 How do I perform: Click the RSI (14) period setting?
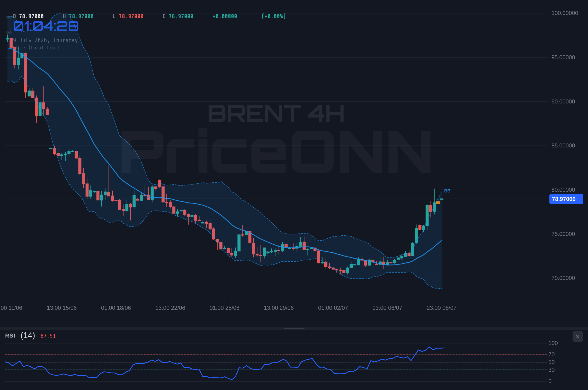28,335
